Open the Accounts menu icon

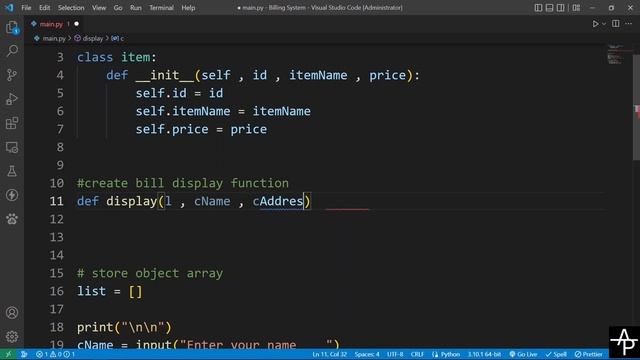(x=12, y=313)
